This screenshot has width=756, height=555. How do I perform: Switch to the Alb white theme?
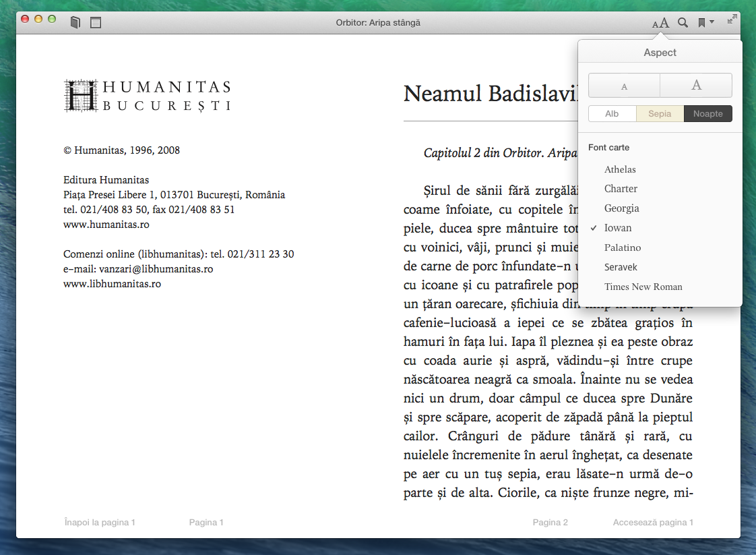point(612,114)
